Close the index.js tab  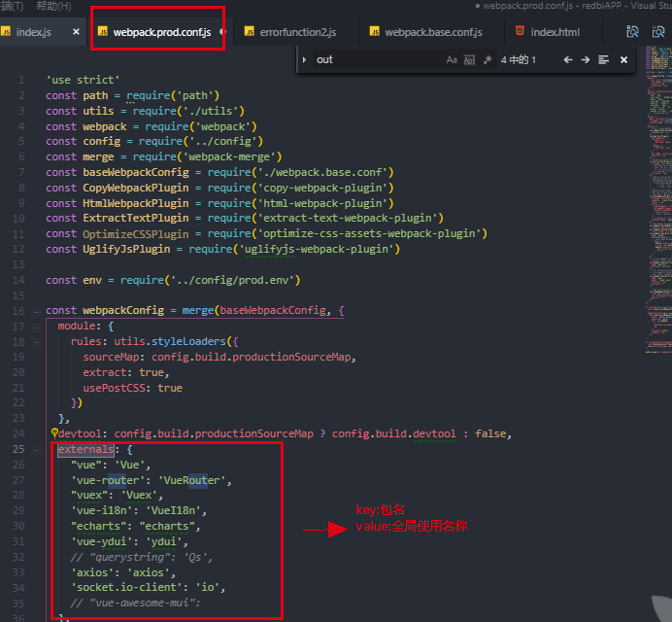(77, 32)
